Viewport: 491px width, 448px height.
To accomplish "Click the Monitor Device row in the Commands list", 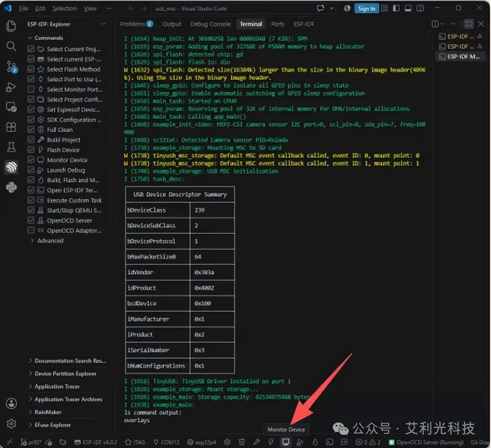I will (67, 160).
